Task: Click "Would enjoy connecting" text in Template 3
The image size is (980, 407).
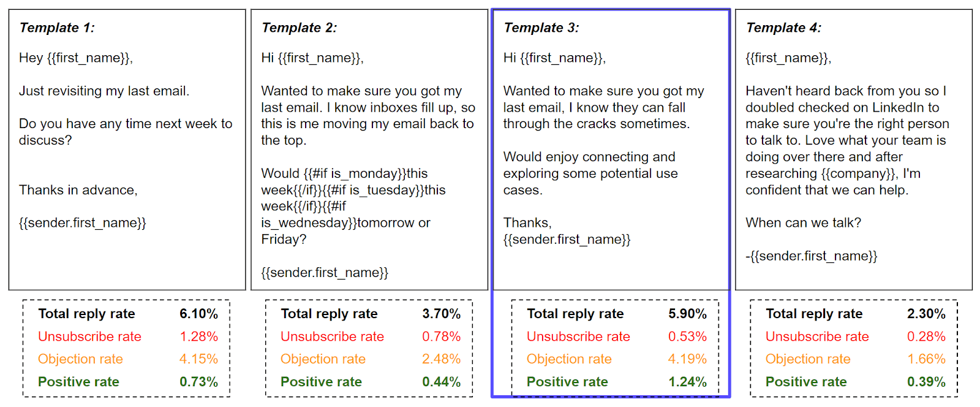Action: click(x=589, y=157)
